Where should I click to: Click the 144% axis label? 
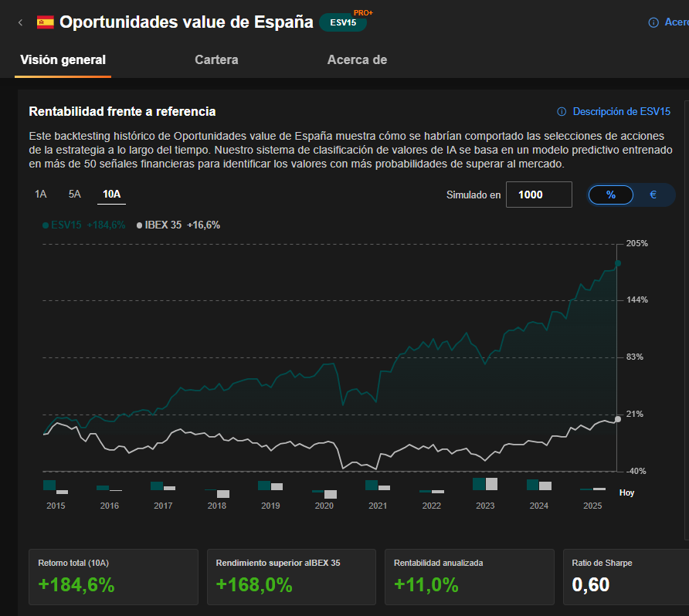636,300
